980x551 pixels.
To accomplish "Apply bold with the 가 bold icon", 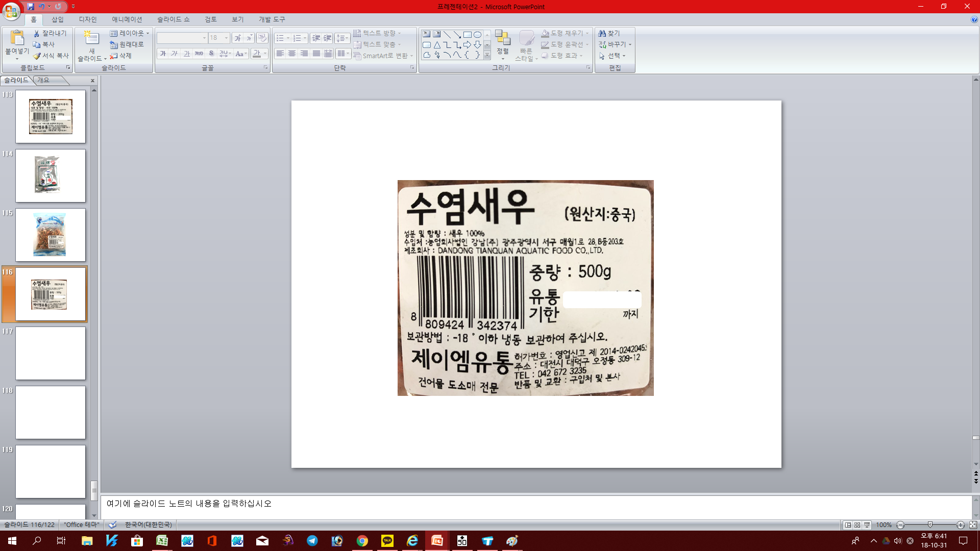I will click(162, 53).
